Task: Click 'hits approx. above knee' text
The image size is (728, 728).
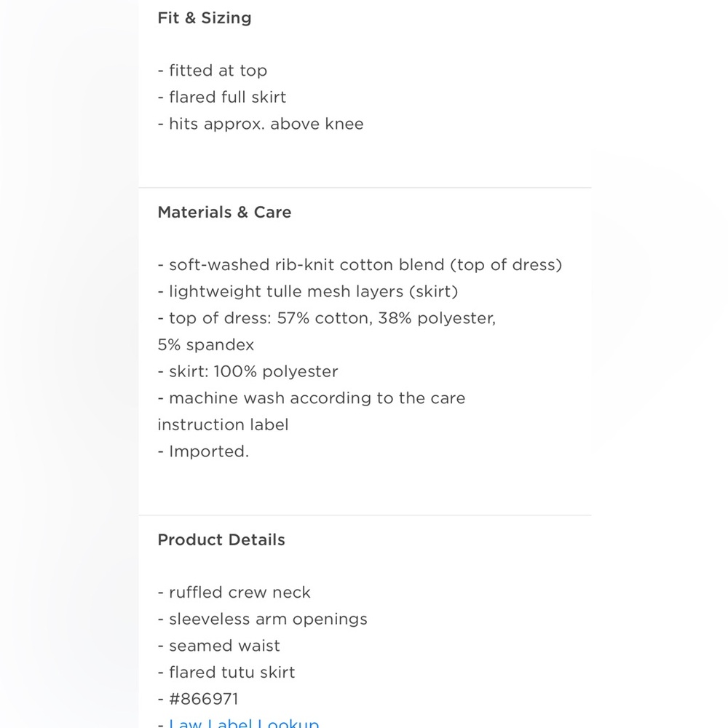Action: [x=261, y=124]
